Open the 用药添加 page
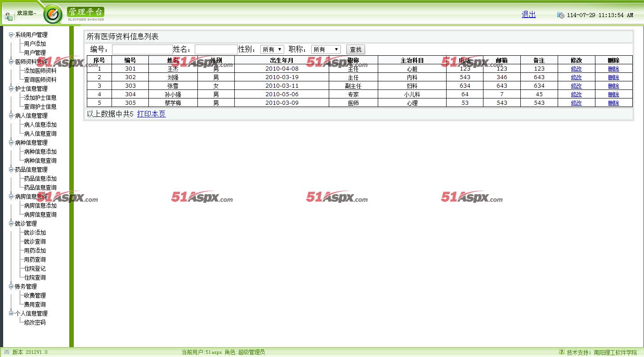 [x=35, y=250]
